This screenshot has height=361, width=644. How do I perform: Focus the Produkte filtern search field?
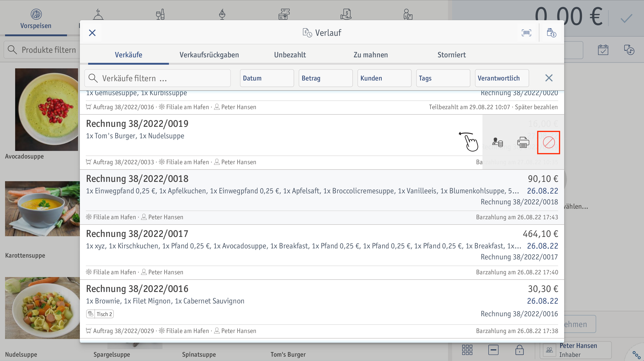coord(42,50)
